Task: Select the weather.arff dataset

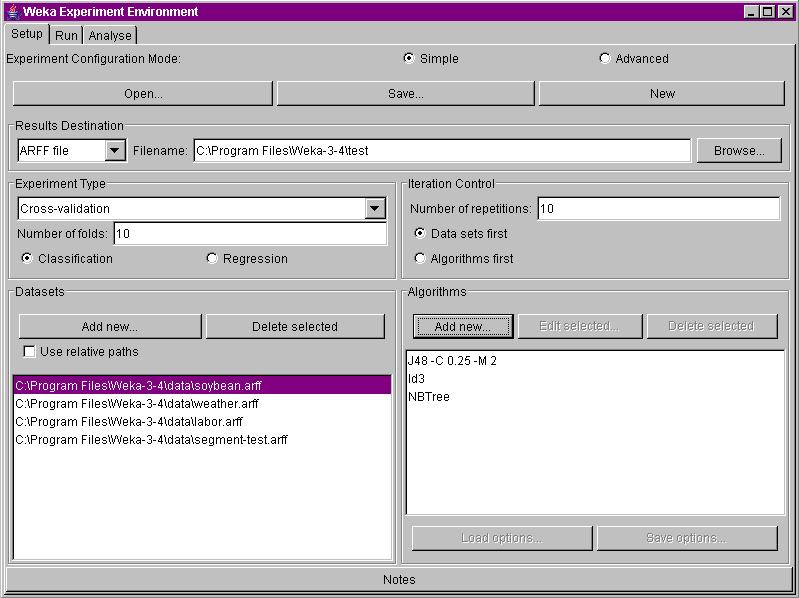Action: pyautogui.click(x=202, y=403)
